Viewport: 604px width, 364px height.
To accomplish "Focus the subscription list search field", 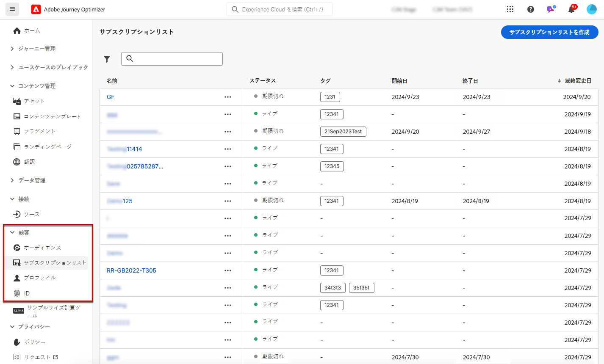I will [x=172, y=59].
